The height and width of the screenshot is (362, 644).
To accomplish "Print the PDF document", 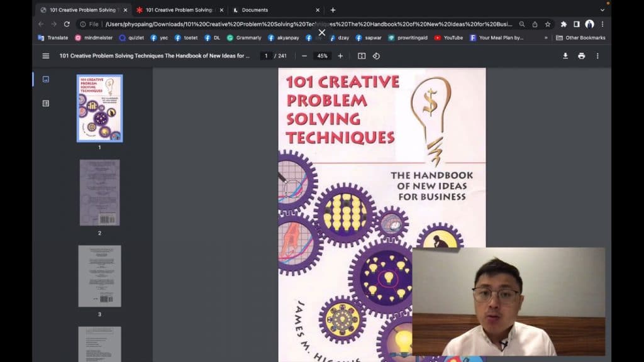I will tap(582, 56).
